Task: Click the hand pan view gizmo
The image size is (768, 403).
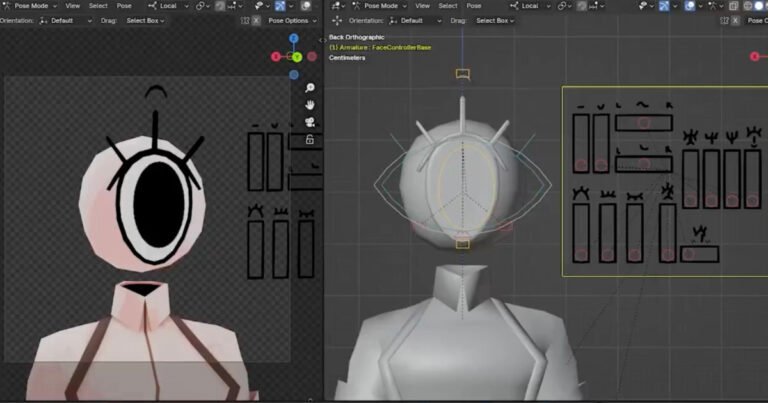Action: click(310, 105)
